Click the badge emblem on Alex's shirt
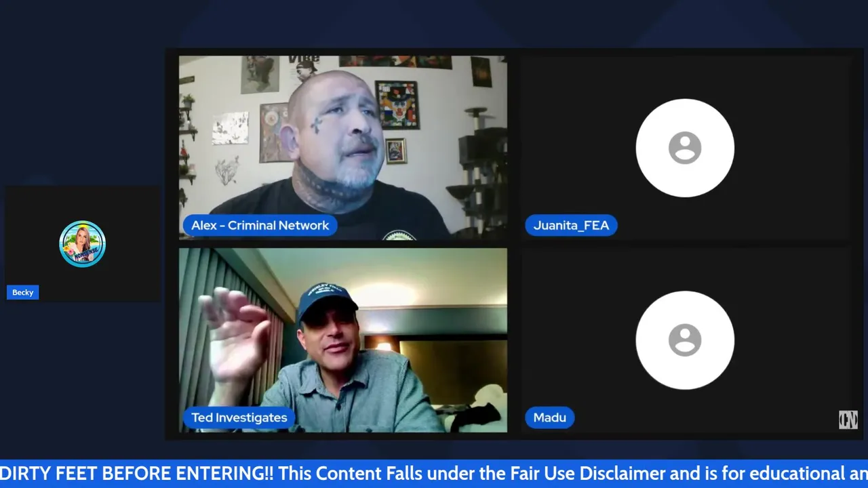 point(399,235)
